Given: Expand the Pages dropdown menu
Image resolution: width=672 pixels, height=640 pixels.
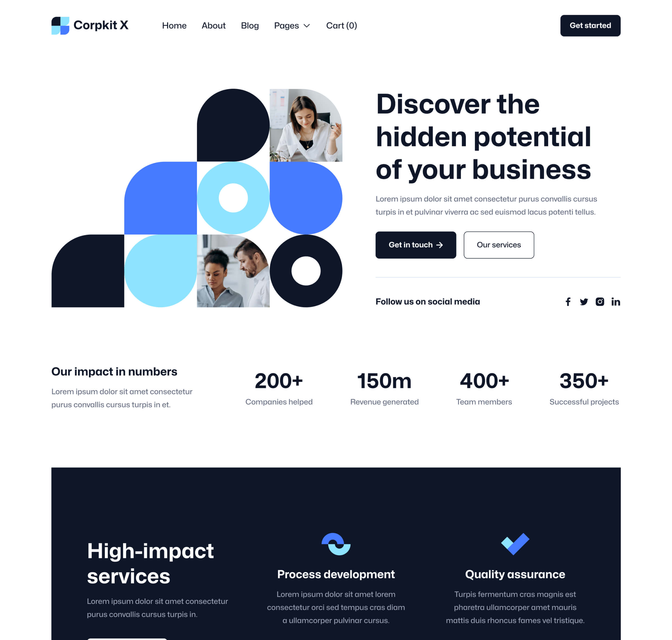Looking at the screenshot, I should point(292,25).
